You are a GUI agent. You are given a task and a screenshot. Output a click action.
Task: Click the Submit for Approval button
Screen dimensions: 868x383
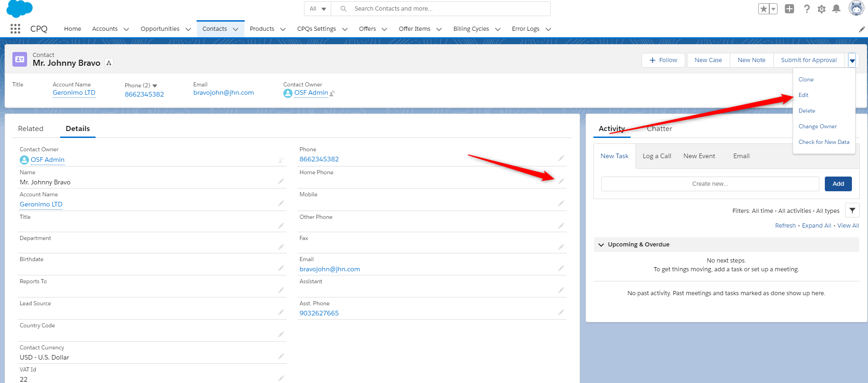click(x=809, y=60)
